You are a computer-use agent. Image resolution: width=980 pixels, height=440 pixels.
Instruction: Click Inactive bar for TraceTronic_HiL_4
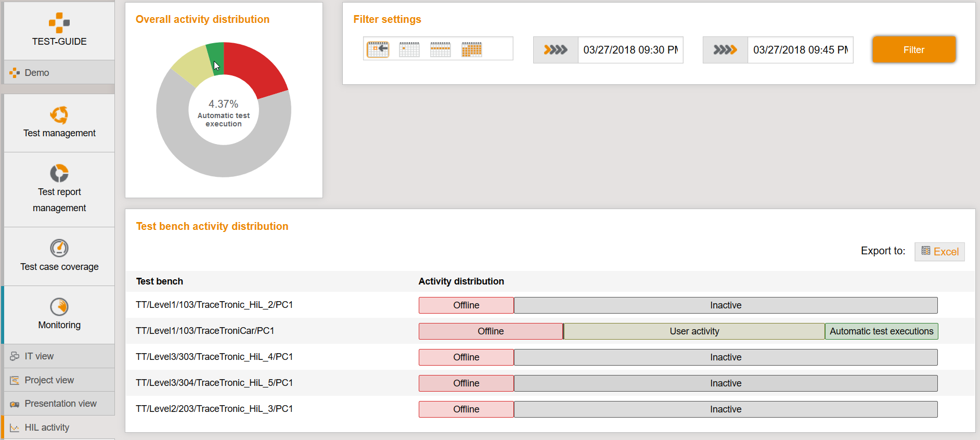(x=726, y=357)
